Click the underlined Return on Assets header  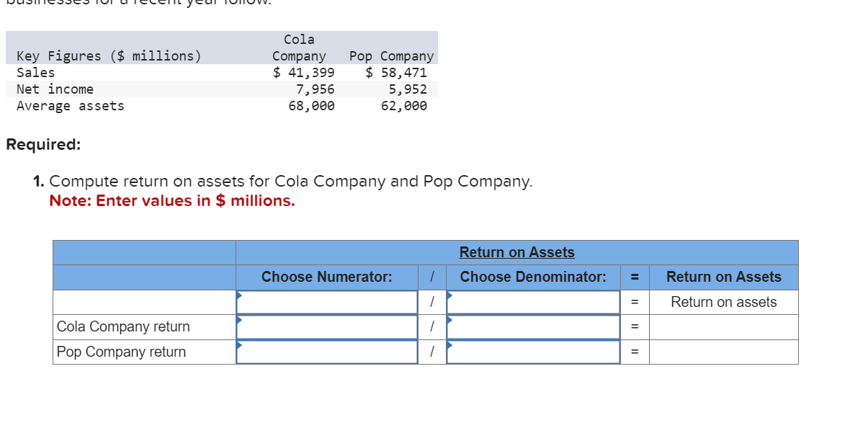516,252
